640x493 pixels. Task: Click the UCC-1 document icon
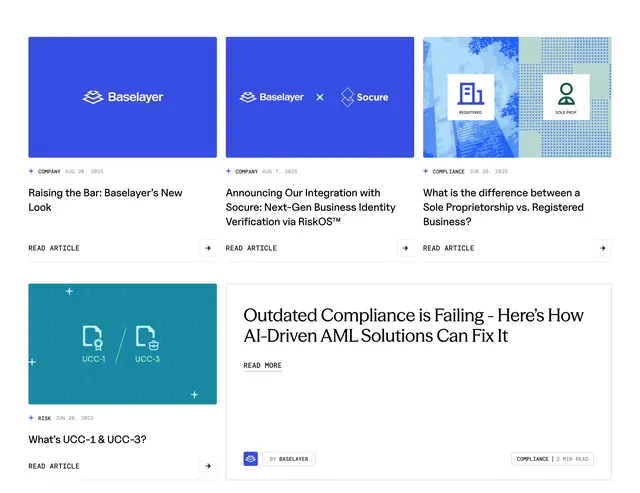click(93, 338)
